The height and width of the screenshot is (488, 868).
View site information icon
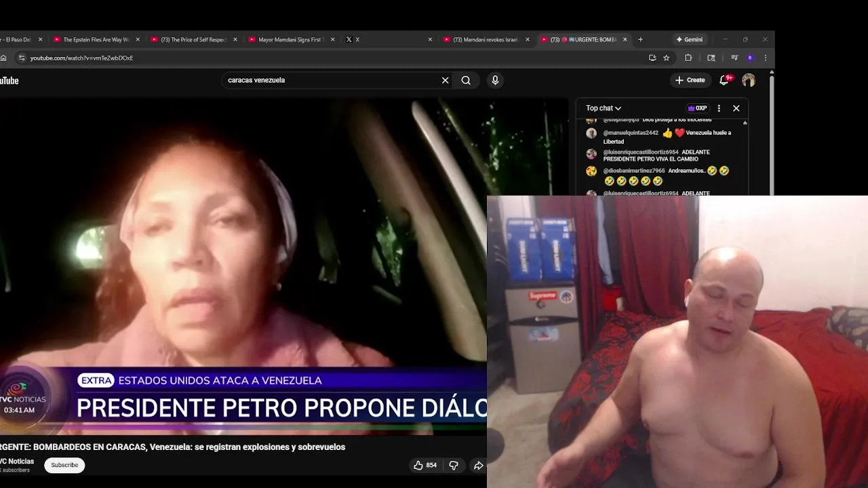click(22, 58)
